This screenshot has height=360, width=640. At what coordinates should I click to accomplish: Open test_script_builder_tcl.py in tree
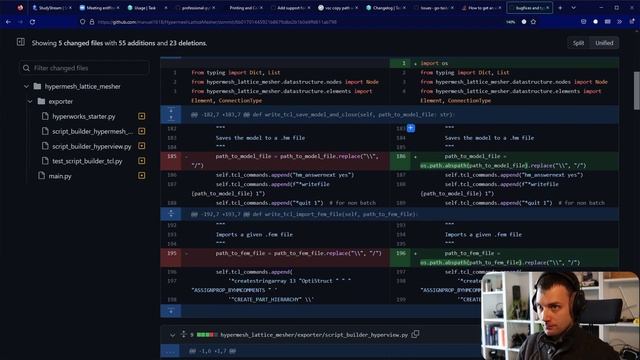click(87, 161)
